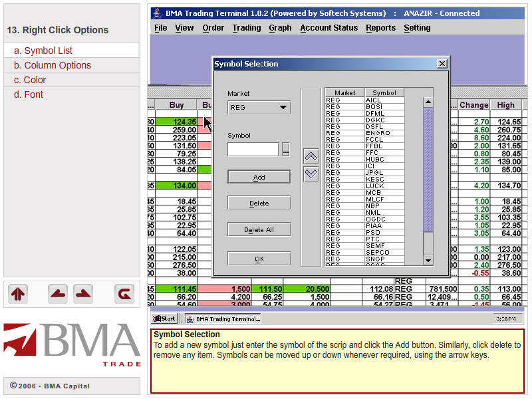This screenshot has height=399, width=532.
Task: Click the red up-arrow navigation button
Action: tap(18, 294)
